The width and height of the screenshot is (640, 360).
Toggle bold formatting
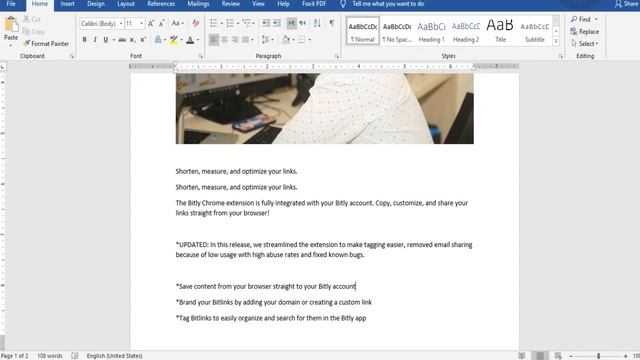(x=84, y=40)
